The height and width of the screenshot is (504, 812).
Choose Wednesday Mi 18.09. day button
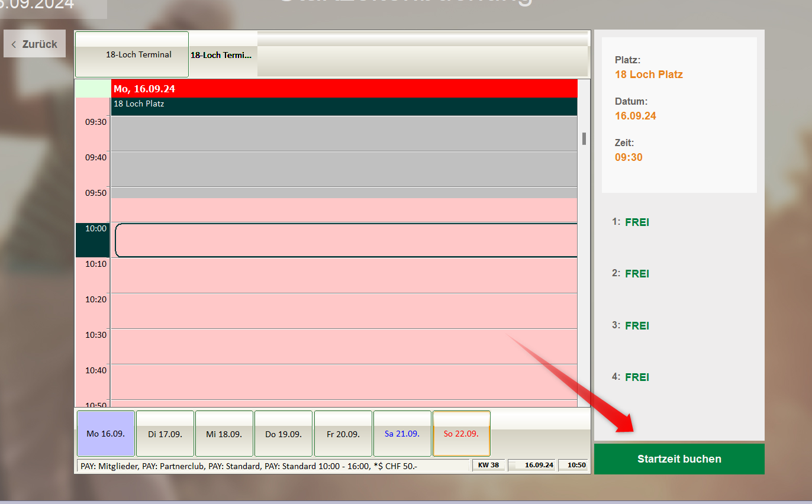[224, 434]
